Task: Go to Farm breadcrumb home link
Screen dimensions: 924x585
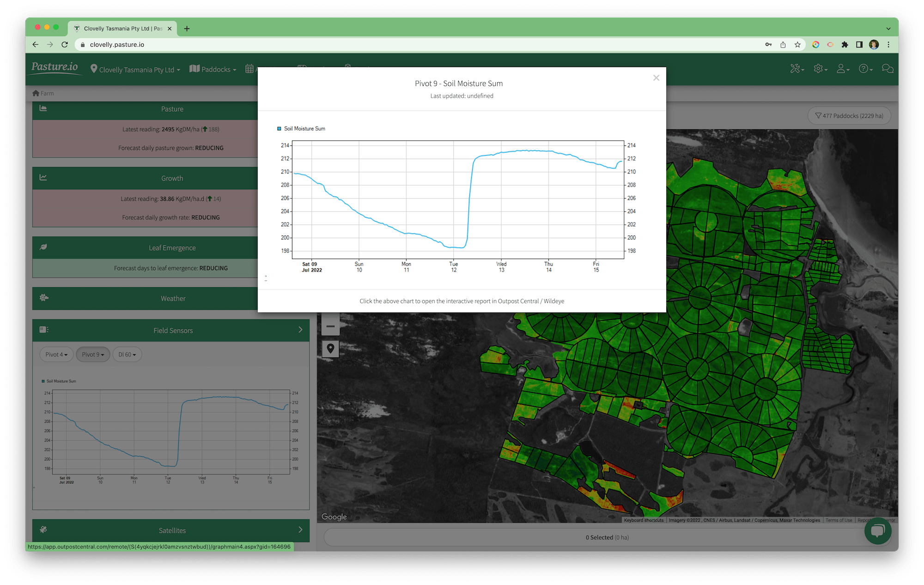Action: [x=43, y=93]
